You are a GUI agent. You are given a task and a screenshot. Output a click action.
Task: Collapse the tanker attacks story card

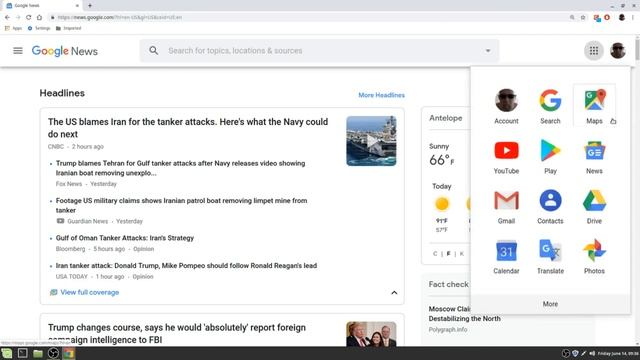tap(394, 293)
